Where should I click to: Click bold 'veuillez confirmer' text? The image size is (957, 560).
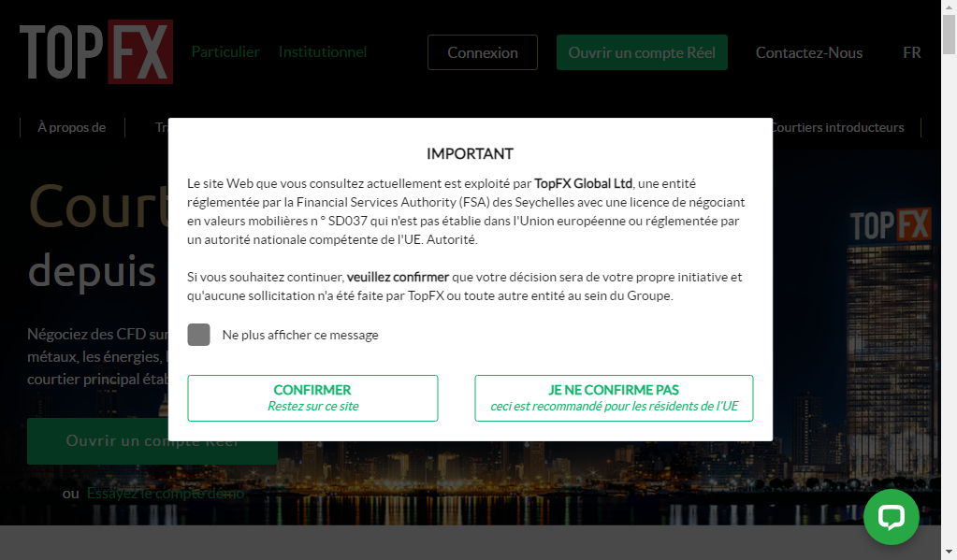click(x=398, y=277)
